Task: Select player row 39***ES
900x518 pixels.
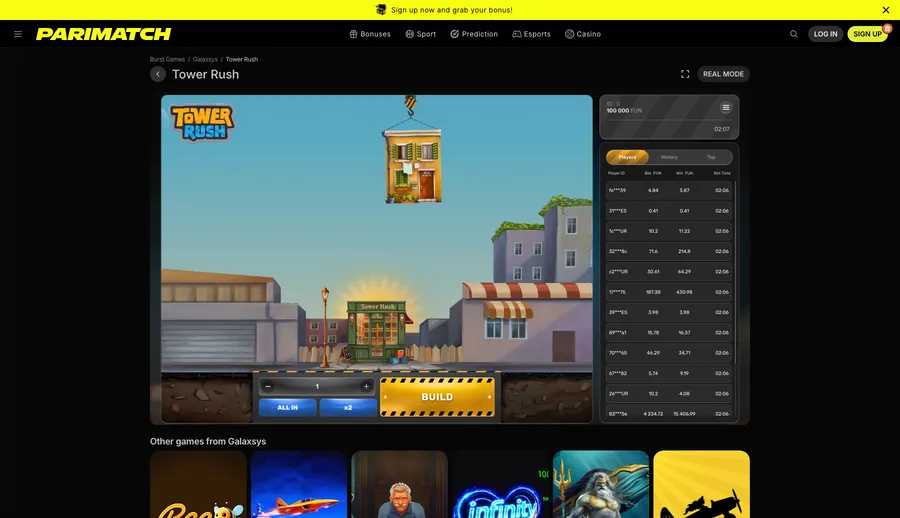Action: tap(669, 312)
